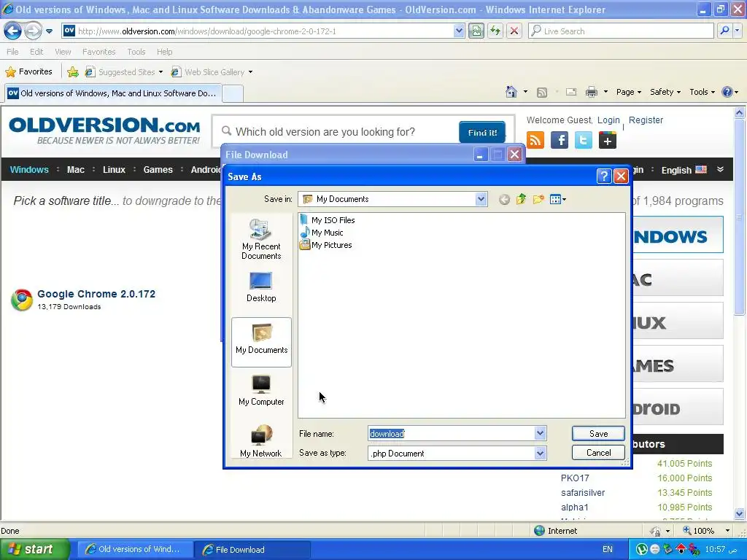Open the recent pages dropdown arrow

49,31
